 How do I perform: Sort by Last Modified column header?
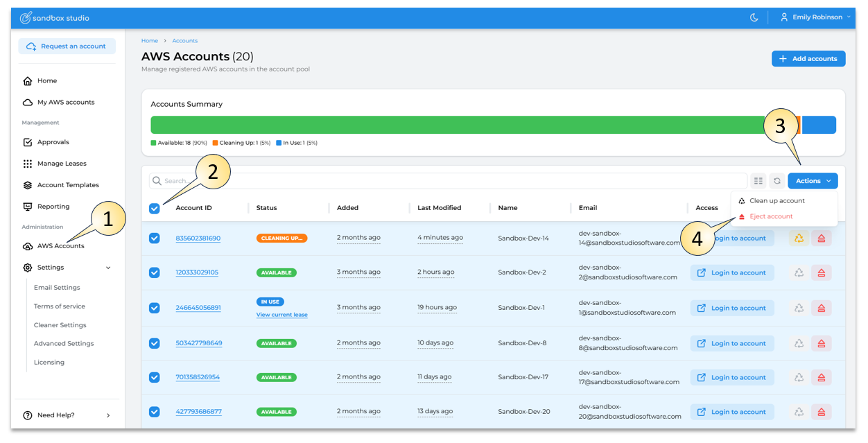[x=440, y=208]
